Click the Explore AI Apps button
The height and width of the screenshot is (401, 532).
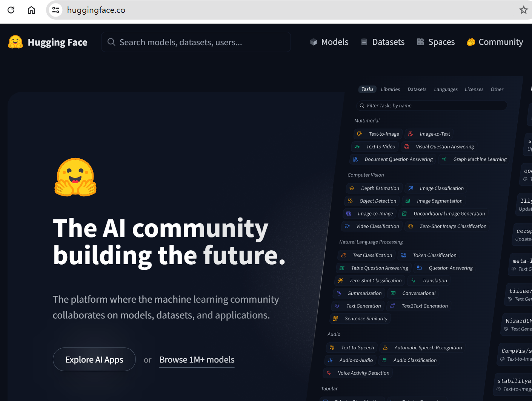pyautogui.click(x=94, y=360)
